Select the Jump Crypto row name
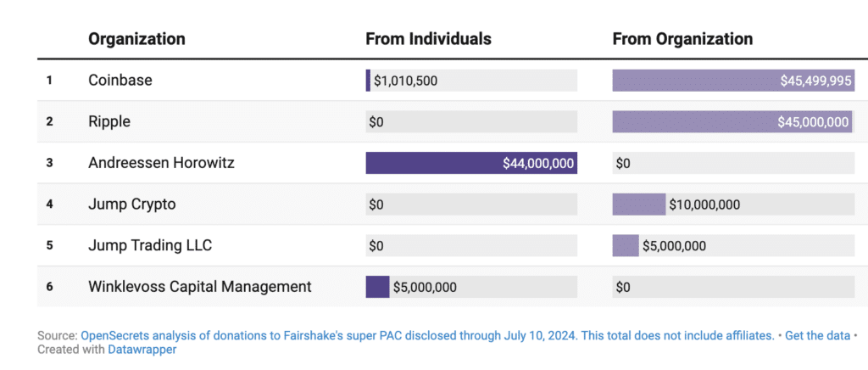 pos(131,205)
